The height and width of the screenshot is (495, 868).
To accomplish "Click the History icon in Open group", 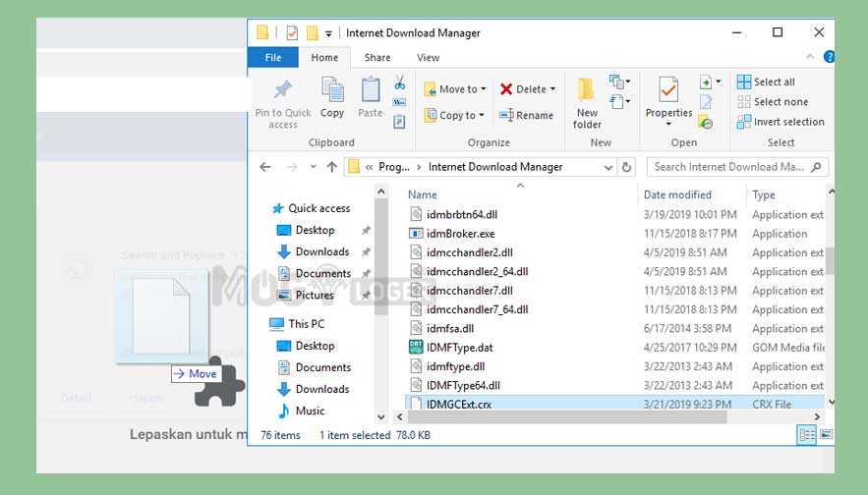I will click(x=706, y=122).
